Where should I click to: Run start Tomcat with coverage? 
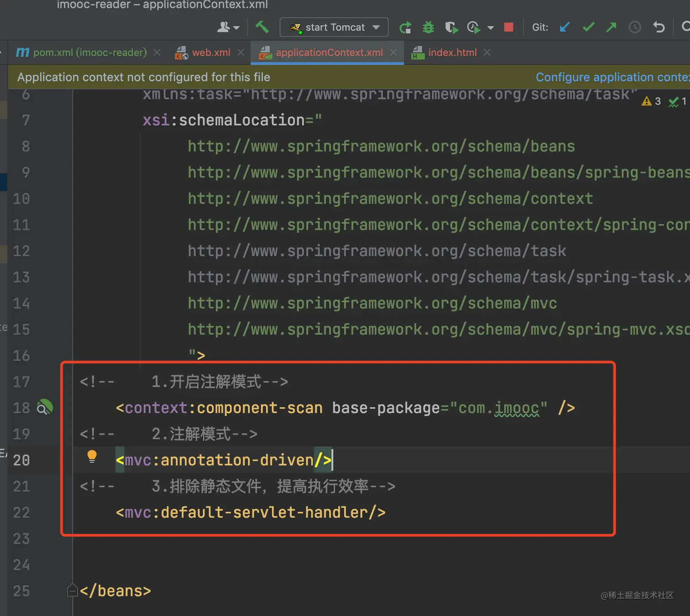451,27
